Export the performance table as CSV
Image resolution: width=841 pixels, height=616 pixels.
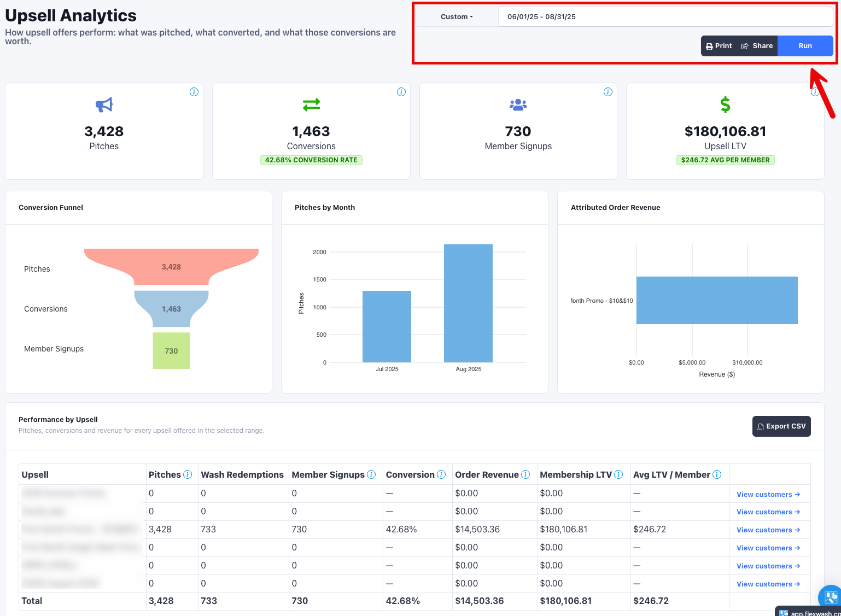tap(781, 426)
